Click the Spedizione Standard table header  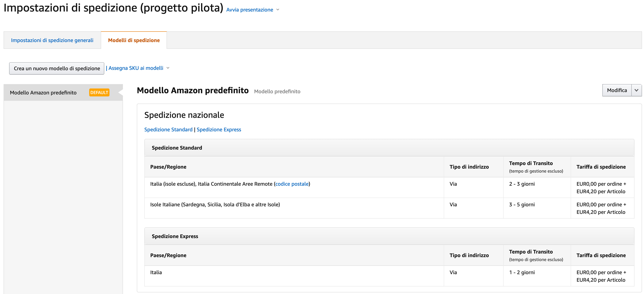(x=177, y=148)
